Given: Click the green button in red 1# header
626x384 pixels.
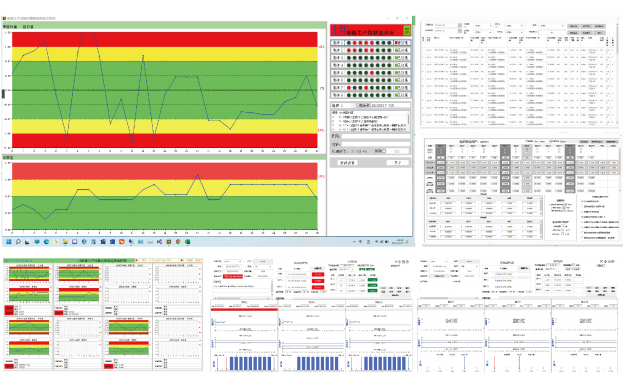Looking at the screenshot, I should click(x=407, y=30).
